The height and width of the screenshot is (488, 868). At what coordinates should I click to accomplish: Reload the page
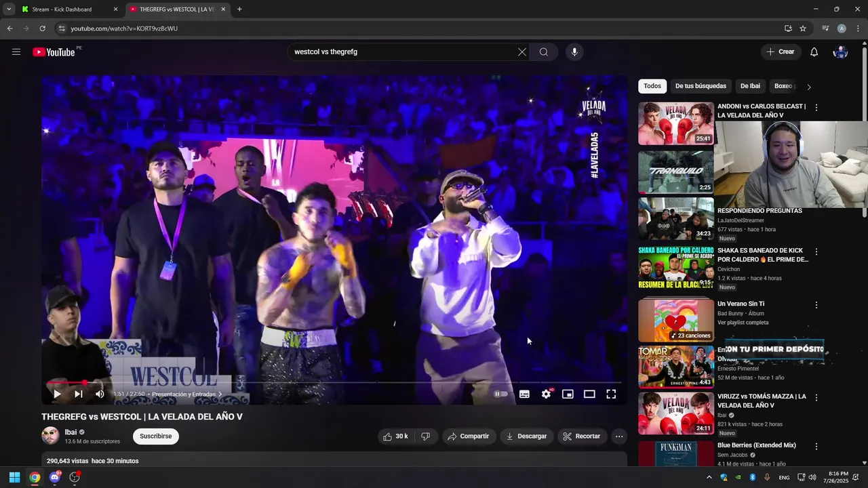click(42, 28)
